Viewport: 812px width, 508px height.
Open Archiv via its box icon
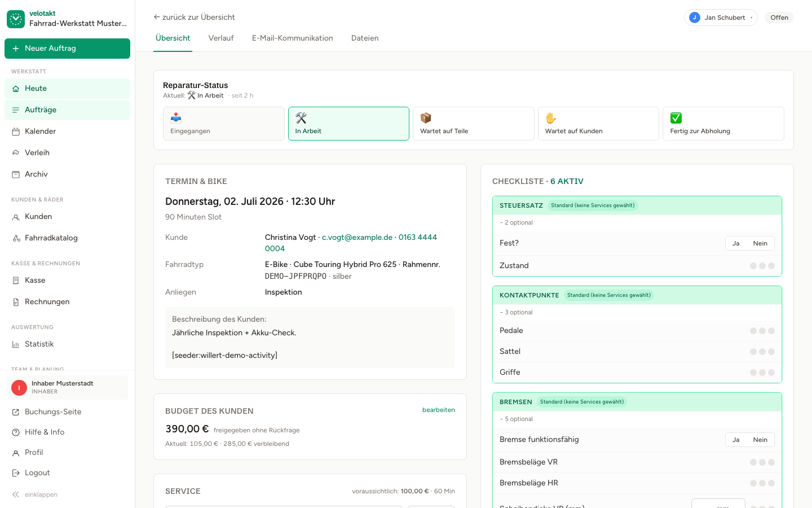click(x=16, y=174)
